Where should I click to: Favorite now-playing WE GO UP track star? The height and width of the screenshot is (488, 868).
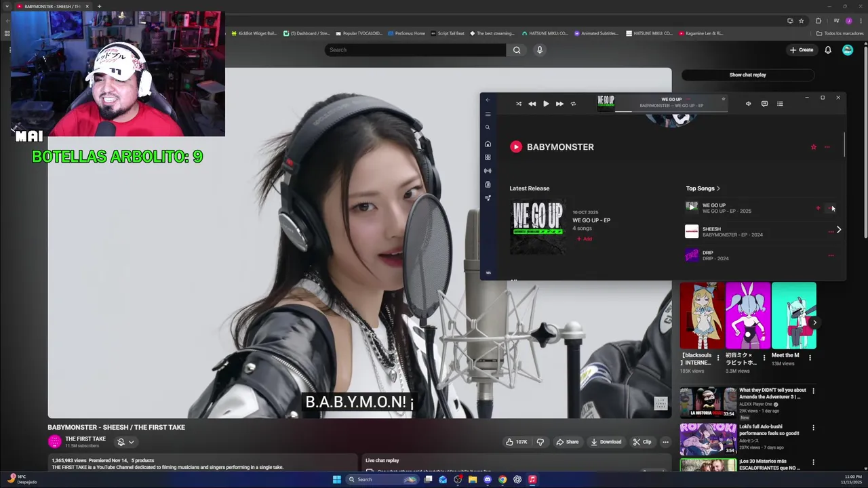(724, 99)
